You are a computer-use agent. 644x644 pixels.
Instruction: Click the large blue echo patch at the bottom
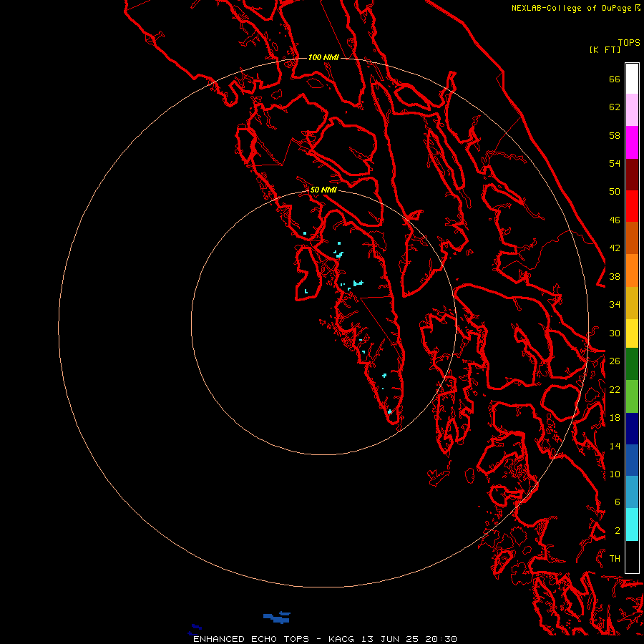277,618
